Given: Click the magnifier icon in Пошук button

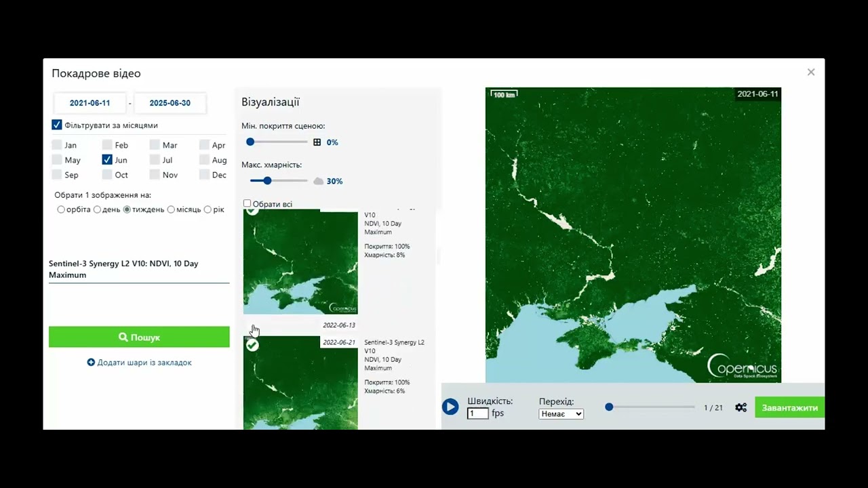Looking at the screenshot, I should 123,337.
